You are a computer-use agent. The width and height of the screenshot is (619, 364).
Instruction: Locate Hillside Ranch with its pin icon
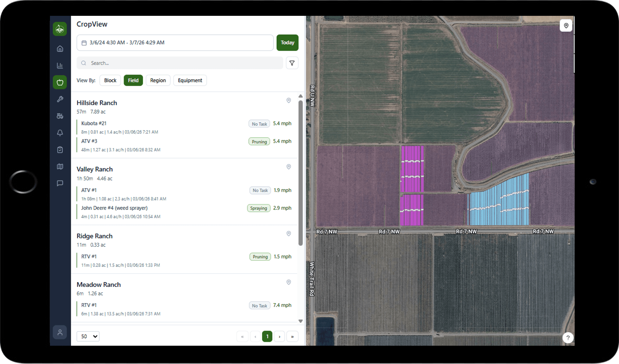pos(289,101)
